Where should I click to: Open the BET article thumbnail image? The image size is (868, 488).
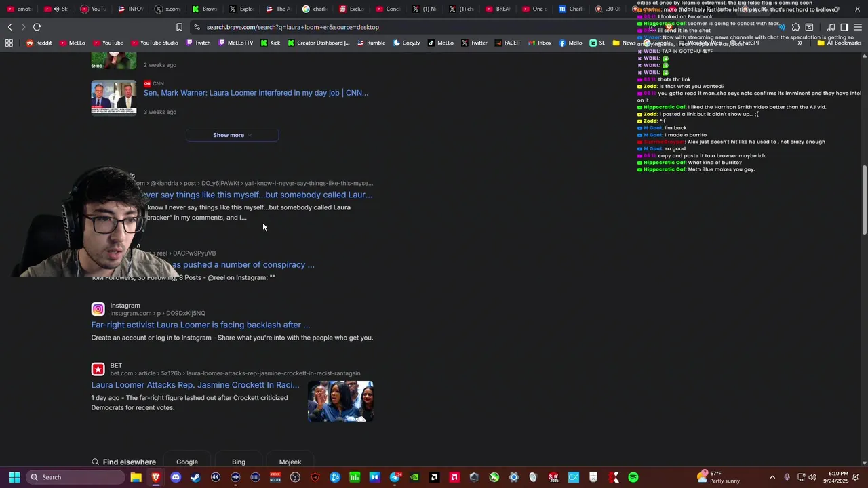(340, 401)
